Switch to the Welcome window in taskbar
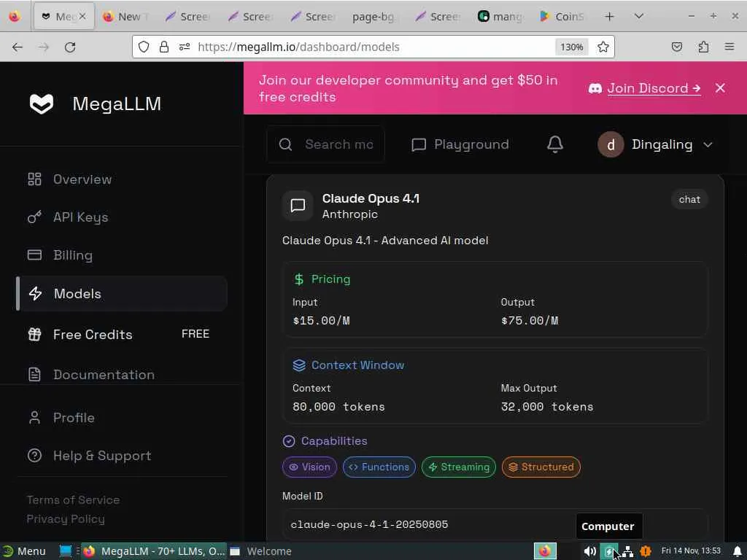 [261, 551]
